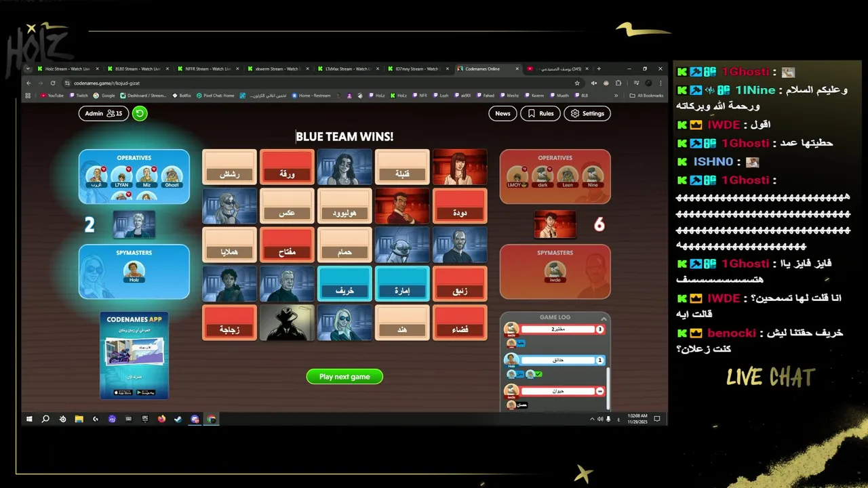
Task: Select the red word card فضاء
Action: point(460,323)
